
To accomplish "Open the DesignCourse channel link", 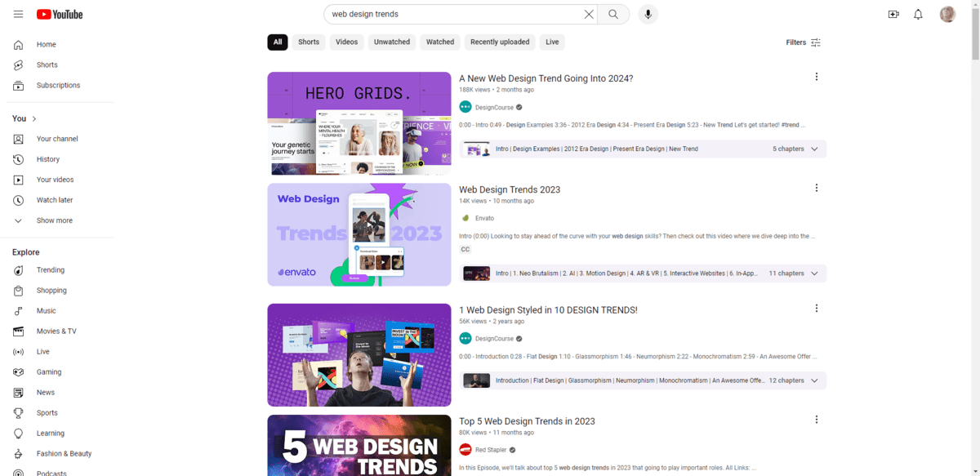I will point(494,107).
